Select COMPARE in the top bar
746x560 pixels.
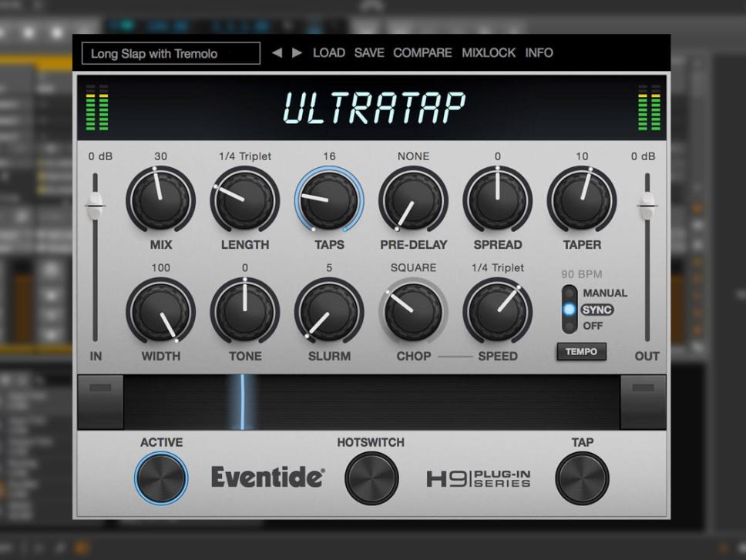[x=423, y=52]
